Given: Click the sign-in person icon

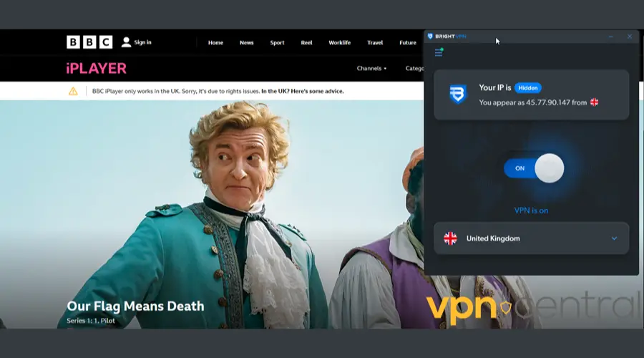Looking at the screenshot, I should point(126,42).
